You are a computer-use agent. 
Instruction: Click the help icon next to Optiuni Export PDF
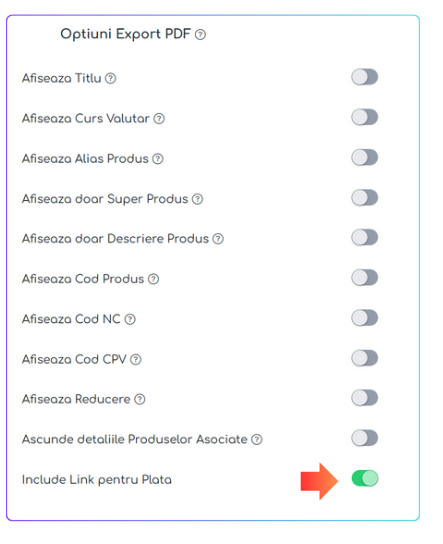tap(200, 35)
